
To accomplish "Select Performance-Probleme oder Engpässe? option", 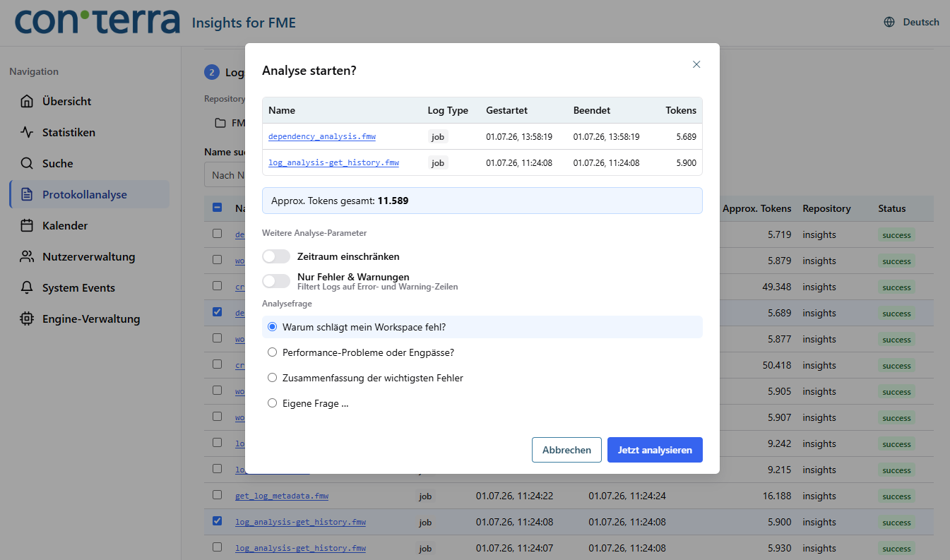I will point(272,352).
